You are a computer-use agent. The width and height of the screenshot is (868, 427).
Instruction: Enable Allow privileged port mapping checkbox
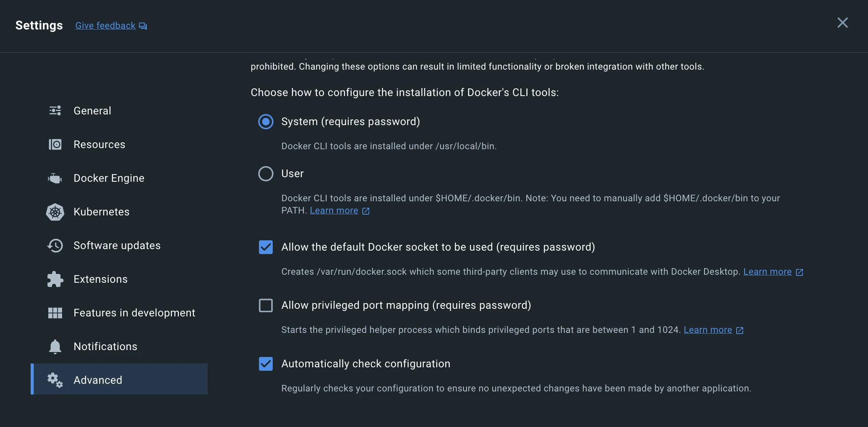click(266, 305)
